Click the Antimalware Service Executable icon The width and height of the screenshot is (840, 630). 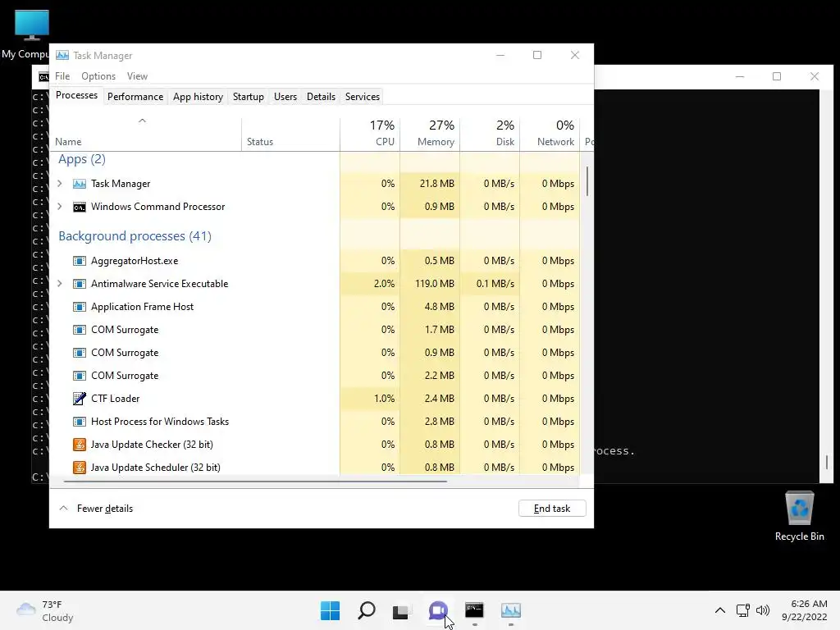point(80,284)
